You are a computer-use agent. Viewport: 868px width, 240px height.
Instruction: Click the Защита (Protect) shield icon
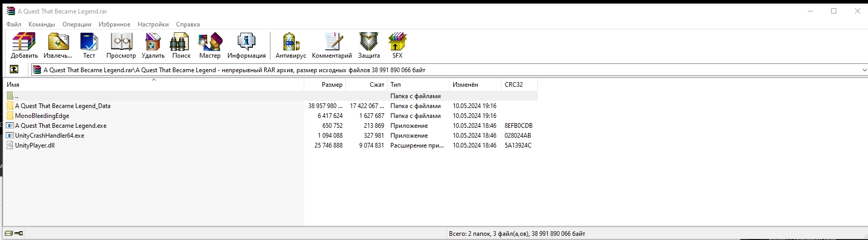[369, 45]
